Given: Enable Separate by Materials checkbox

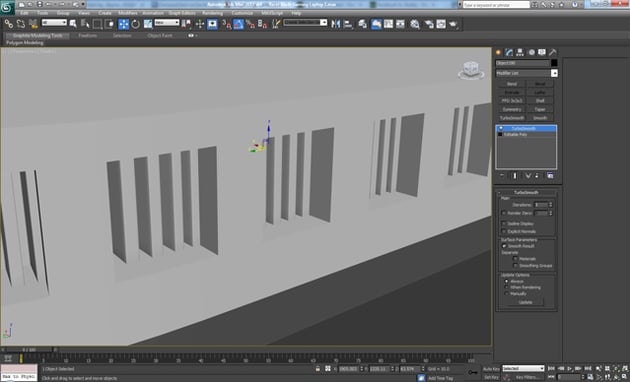Looking at the screenshot, I should [515, 259].
